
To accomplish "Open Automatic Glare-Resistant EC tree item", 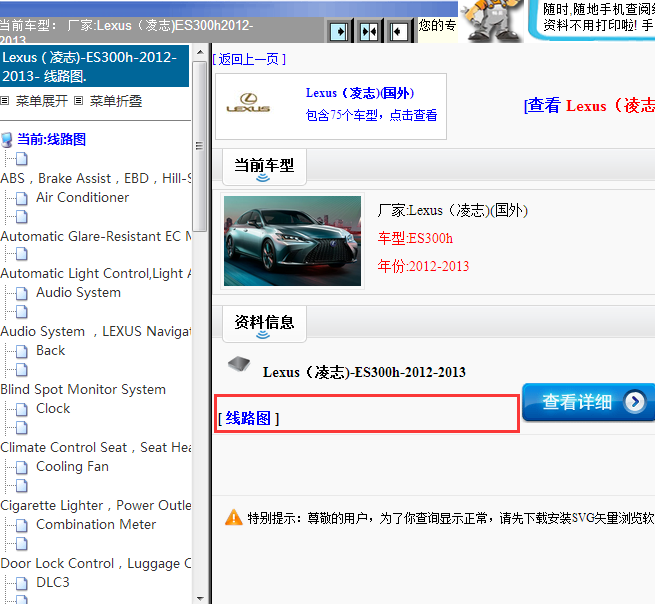I will point(96,236).
